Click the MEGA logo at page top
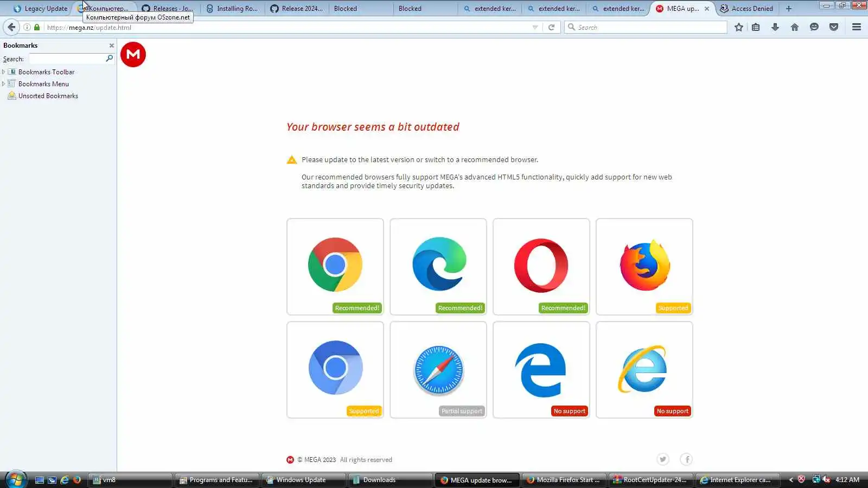Viewport: 868px width, 488px height. click(x=133, y=54)
